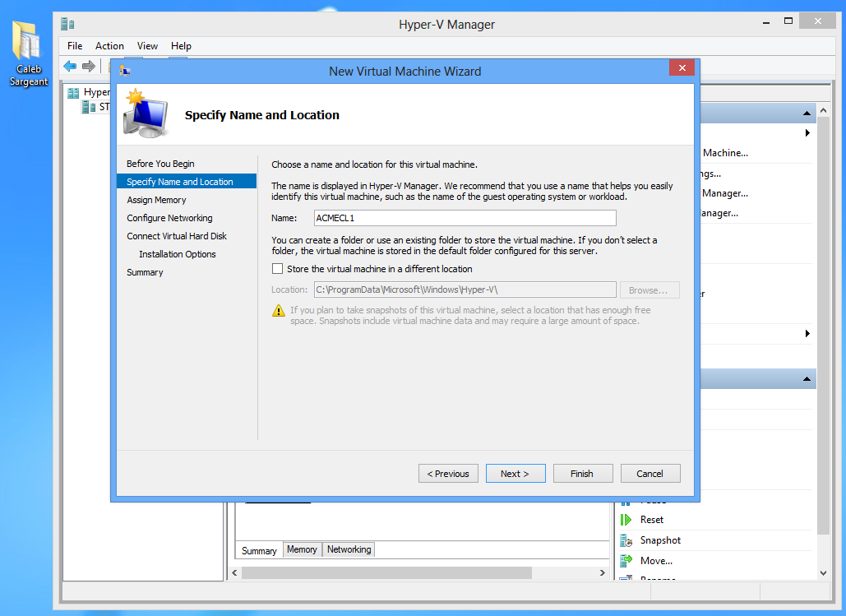Click the Previous button in wizard

point(448,474)
